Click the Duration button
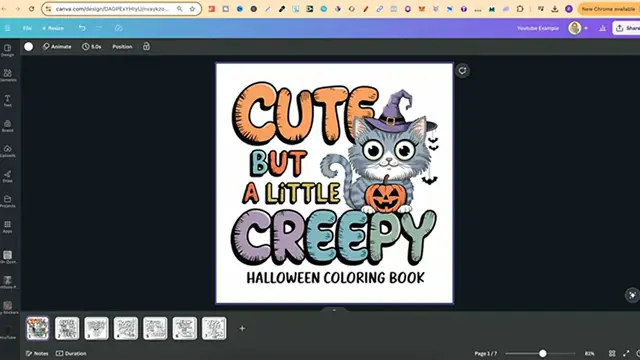The height and width of the screenshot is (360, 640). tap(71, 353)
